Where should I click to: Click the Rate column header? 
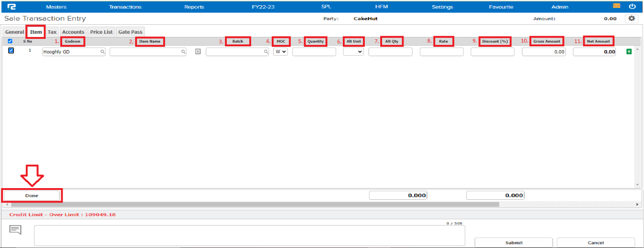point(443,41)
